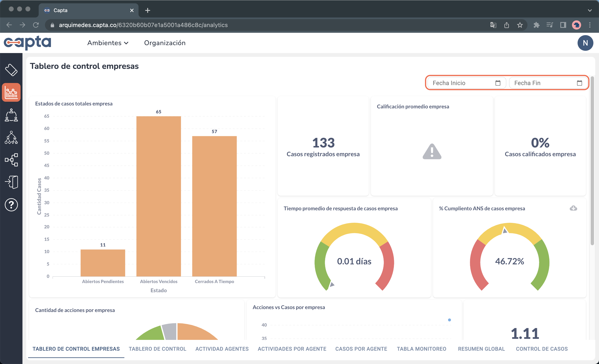Open the team users sidebar icon

pyautogui.click(x=11, y=115)
